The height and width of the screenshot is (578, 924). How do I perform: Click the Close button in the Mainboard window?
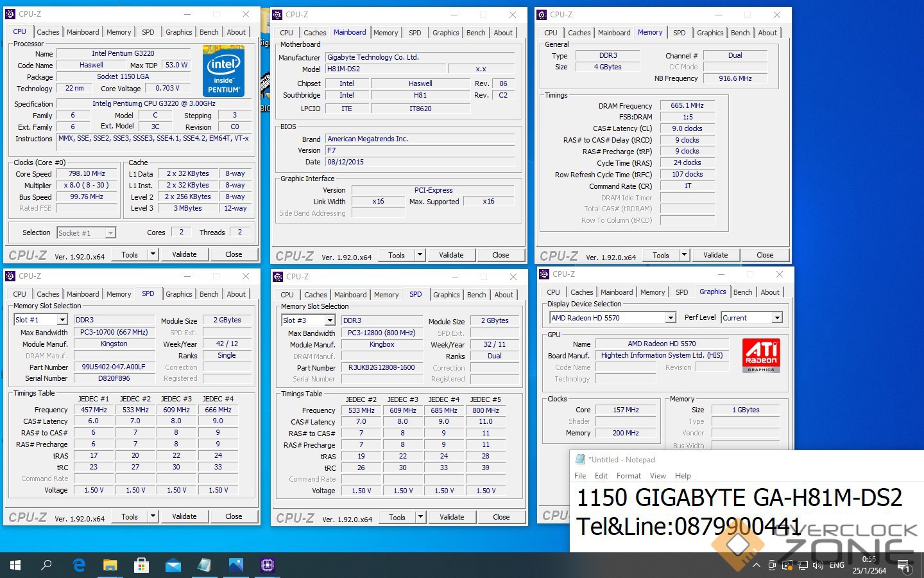coord(501,255)
